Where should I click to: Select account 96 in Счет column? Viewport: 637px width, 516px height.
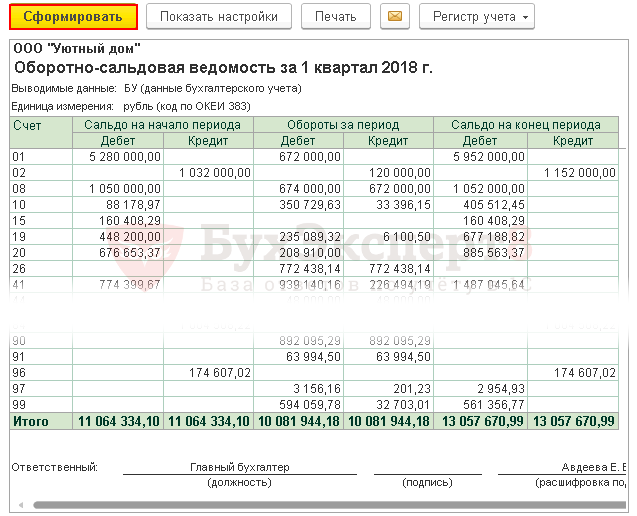[x=41, y=373]
